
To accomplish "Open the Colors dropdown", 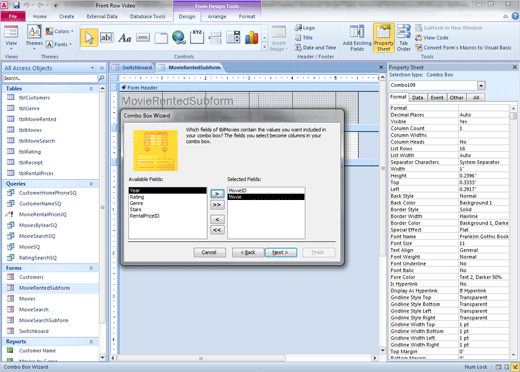I will pyautogui.click(x=60, y=31).
